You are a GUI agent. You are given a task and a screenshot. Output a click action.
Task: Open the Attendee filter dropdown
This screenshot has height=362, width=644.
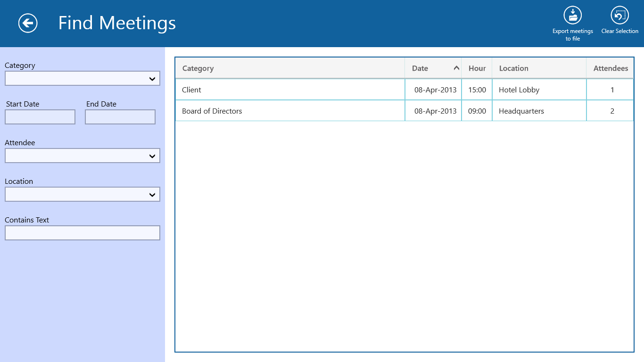(x=82, y=156)
